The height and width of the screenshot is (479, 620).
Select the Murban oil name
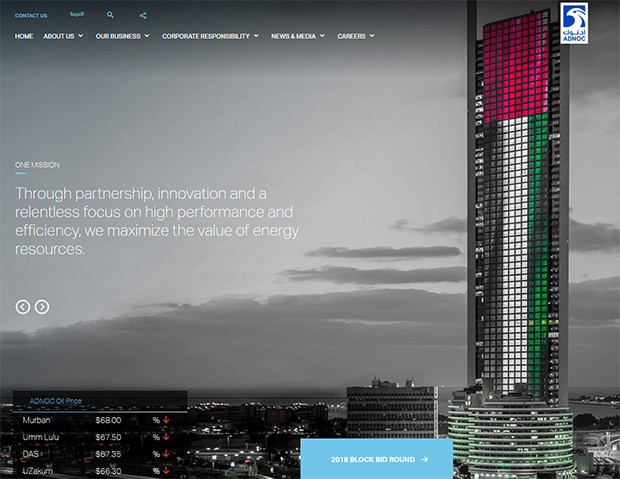[x=36, y=420]
